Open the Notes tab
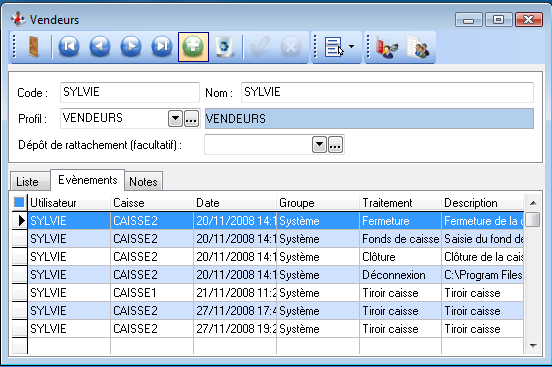This screenshot has height=367, width=552. 143,181
